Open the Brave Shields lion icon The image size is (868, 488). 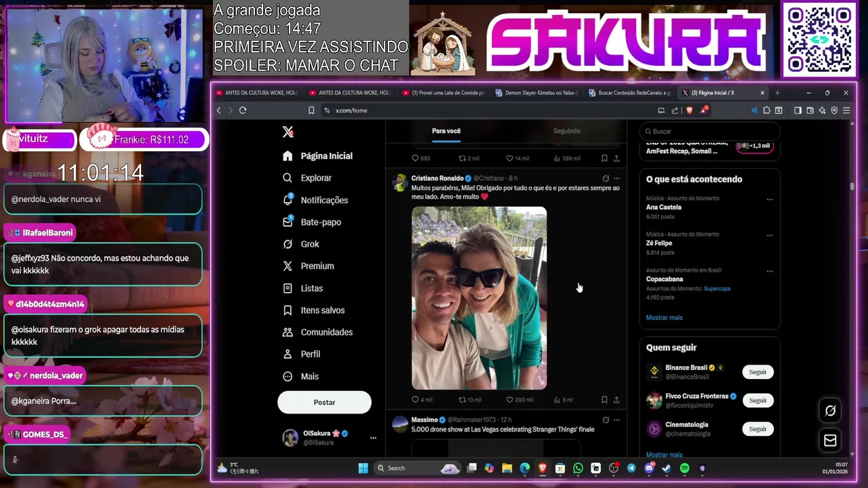[690, 110]
